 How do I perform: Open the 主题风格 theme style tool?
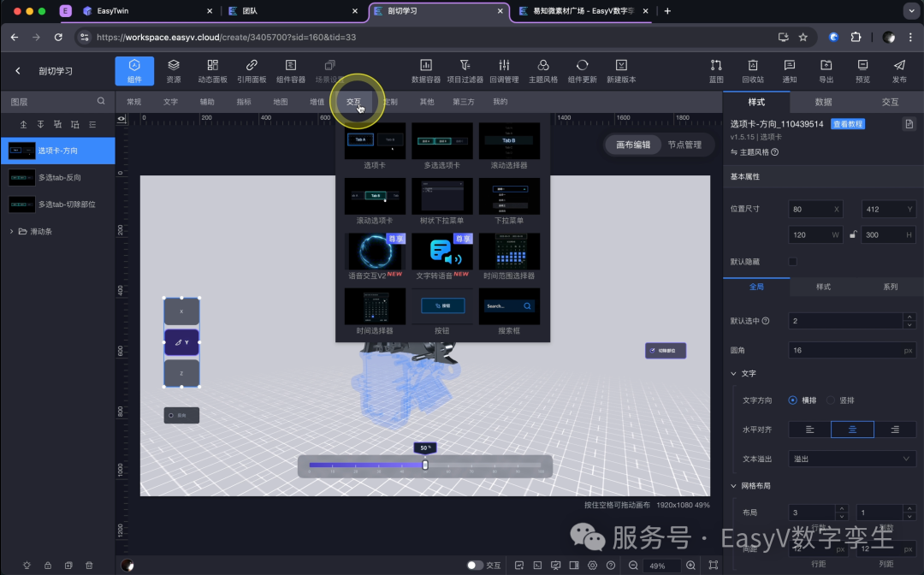point(543,71)
